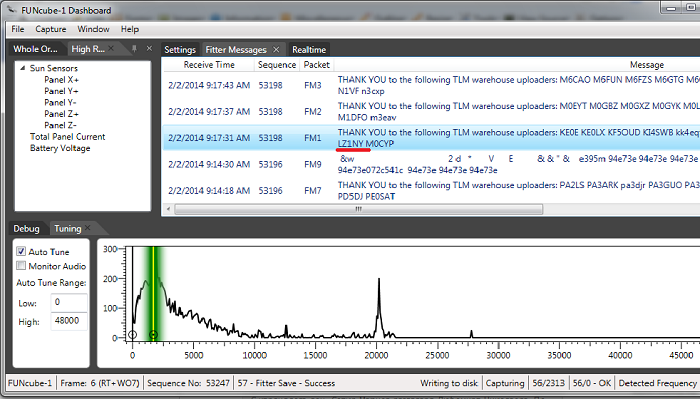Screen dimensions: 700x399
Task: Sort by Message column header
Action: click(647, 65)
